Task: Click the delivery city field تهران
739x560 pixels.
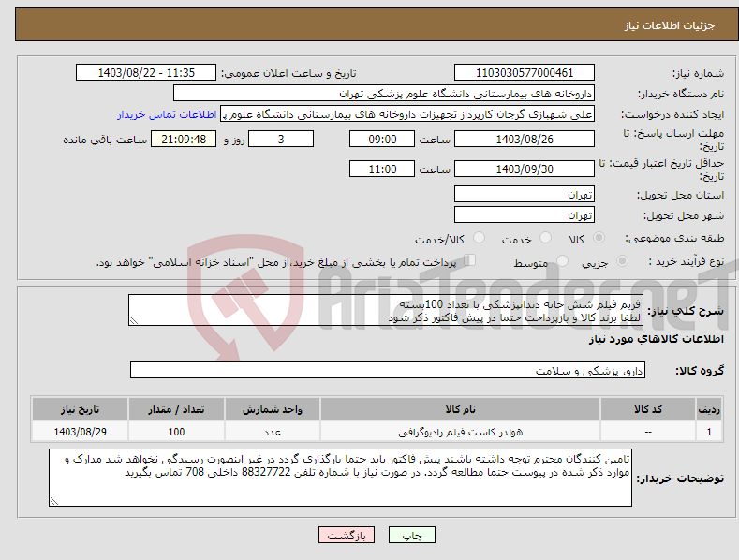Action: coord(525,215)
